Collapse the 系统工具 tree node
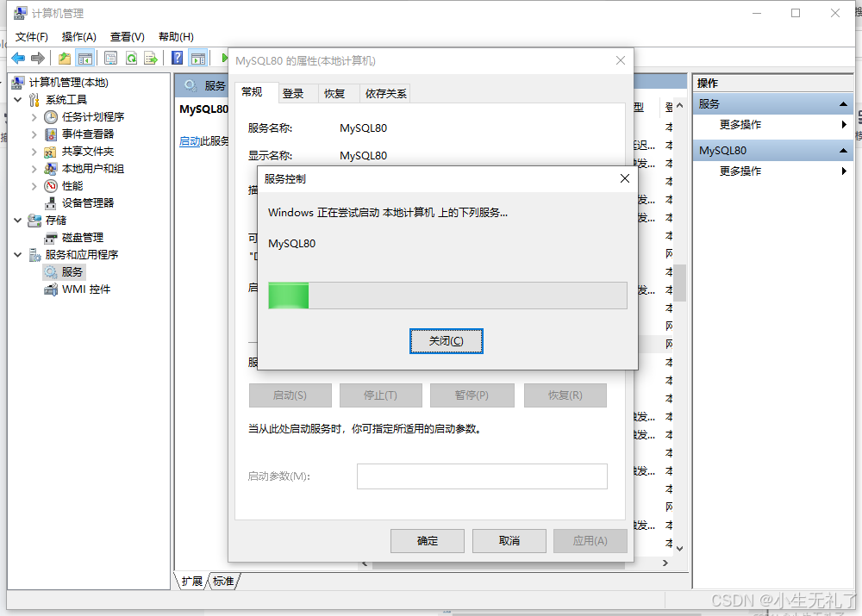The height and width of the screenshot is (616, 862). click(x=18, y=100)
